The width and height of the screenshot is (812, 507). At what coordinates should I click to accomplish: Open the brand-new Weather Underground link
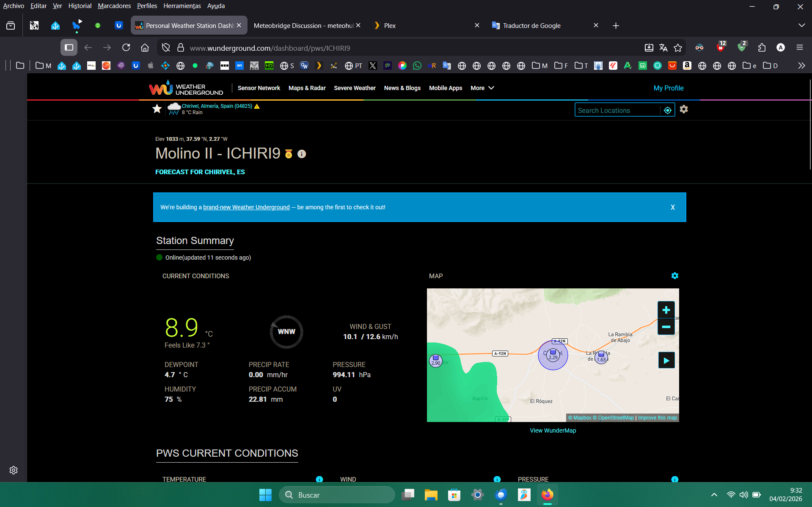(x=246, y=207)
